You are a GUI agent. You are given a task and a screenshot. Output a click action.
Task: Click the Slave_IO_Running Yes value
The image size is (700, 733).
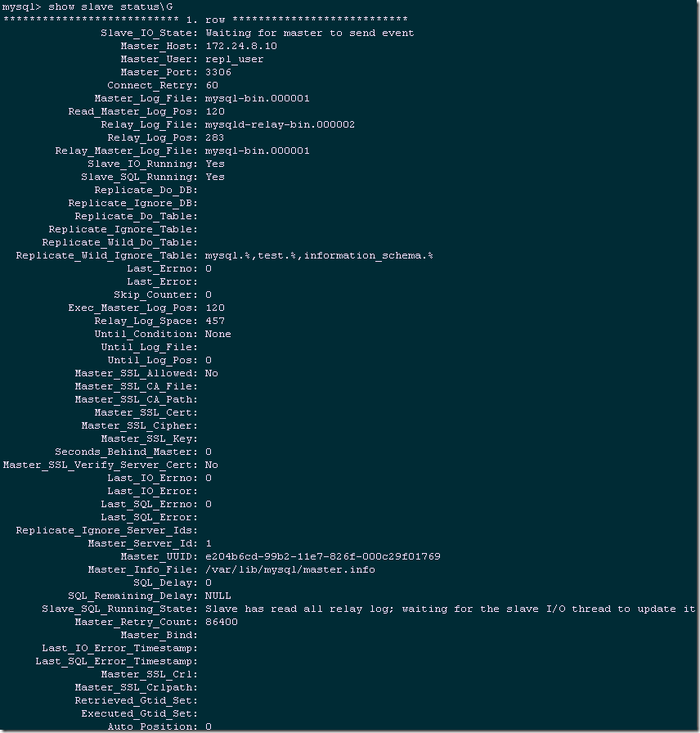point(215,164)
